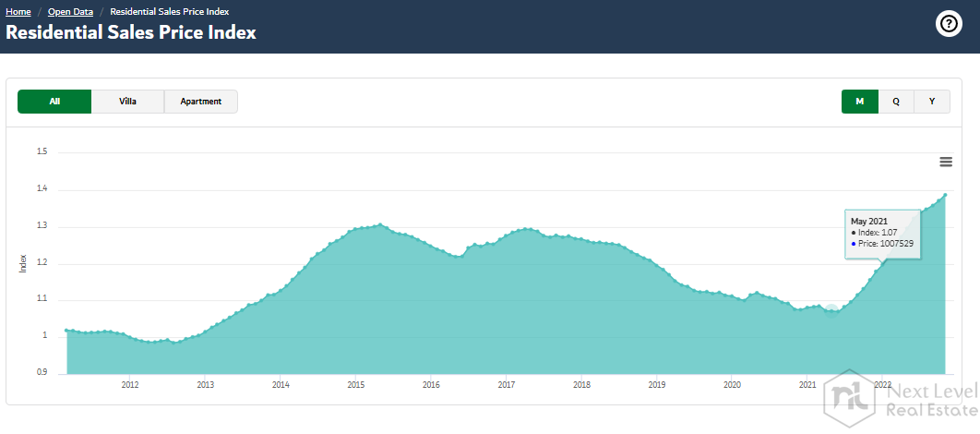This screenshot has width=980, height=434.
Task: Click the last data point on the chart
Action: (945, 195)
